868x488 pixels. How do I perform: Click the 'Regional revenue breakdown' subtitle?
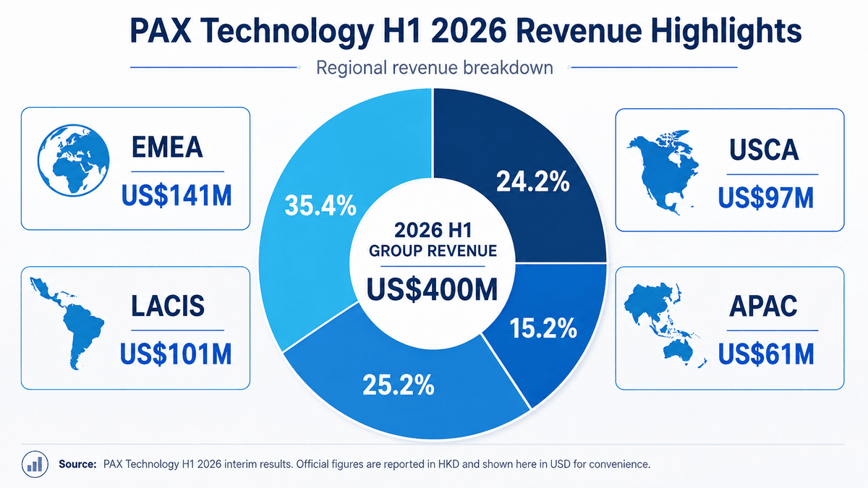tap(435, 68)
